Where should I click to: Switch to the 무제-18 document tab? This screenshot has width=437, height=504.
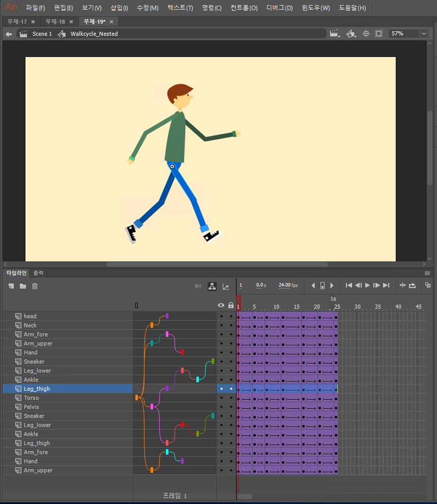pyautogui.click(x=56, y=22)
